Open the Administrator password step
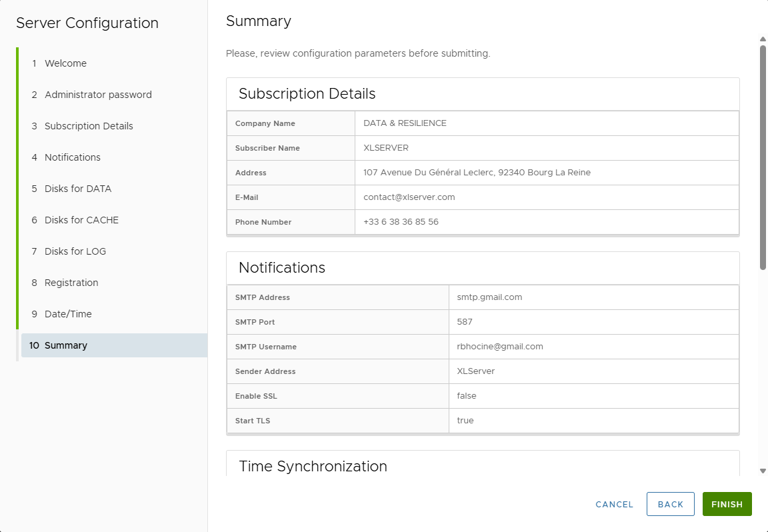 [97, 95]
